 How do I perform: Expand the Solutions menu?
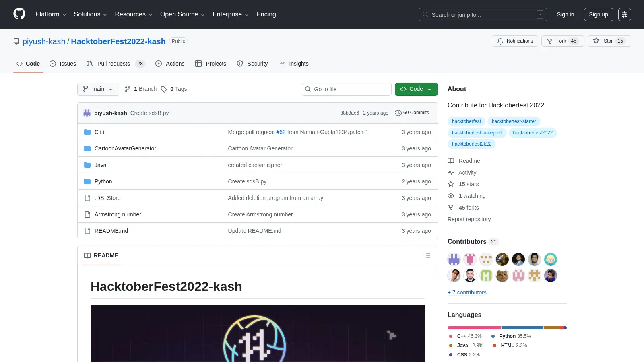click(x=91, y=14)
